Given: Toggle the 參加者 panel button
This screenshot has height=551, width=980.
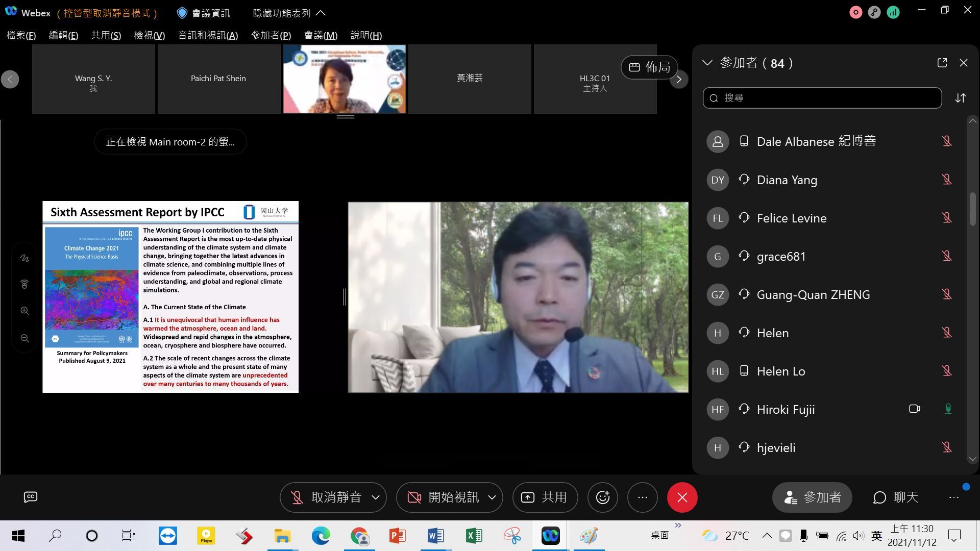Looking at the screenshot, I should (812, 497).
